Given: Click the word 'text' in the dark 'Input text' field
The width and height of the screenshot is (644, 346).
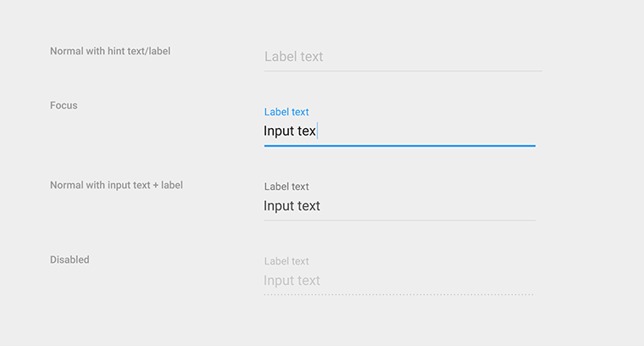Looking at the screenshot, I should pyautogui.click(x=308, y=206).
